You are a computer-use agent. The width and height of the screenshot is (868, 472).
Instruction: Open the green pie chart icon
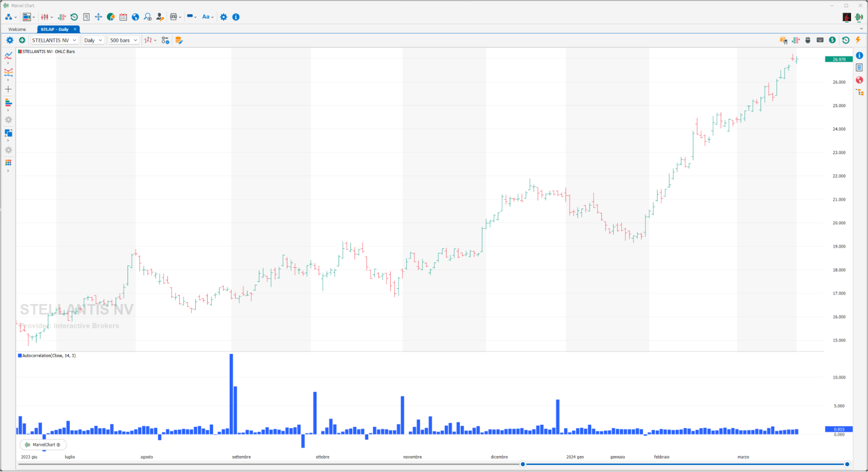[x=111, y=17]
